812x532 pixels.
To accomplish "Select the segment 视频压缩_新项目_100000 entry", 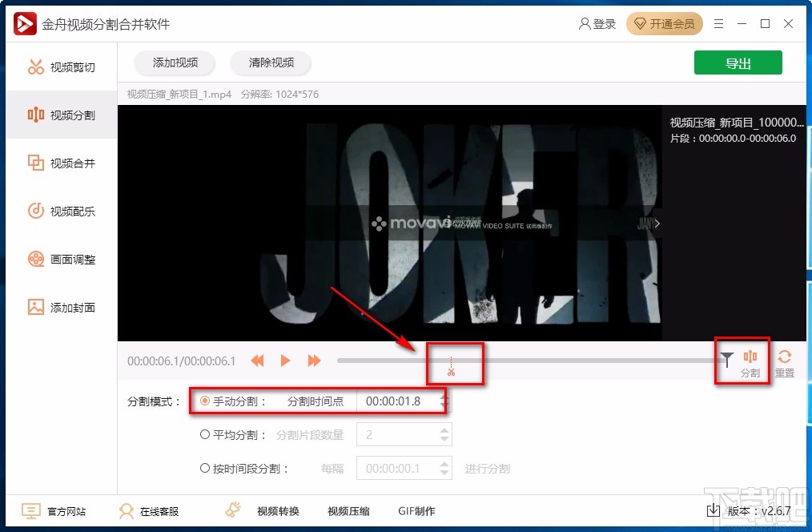I will [x=737, y=123].
